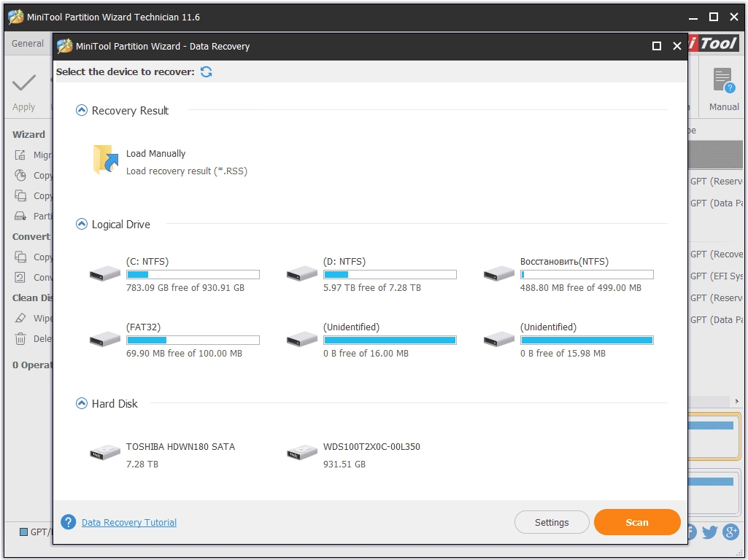The image size is (748, 560).
Task: Click Convert icon under Convert section
Action: coord(20,277)
